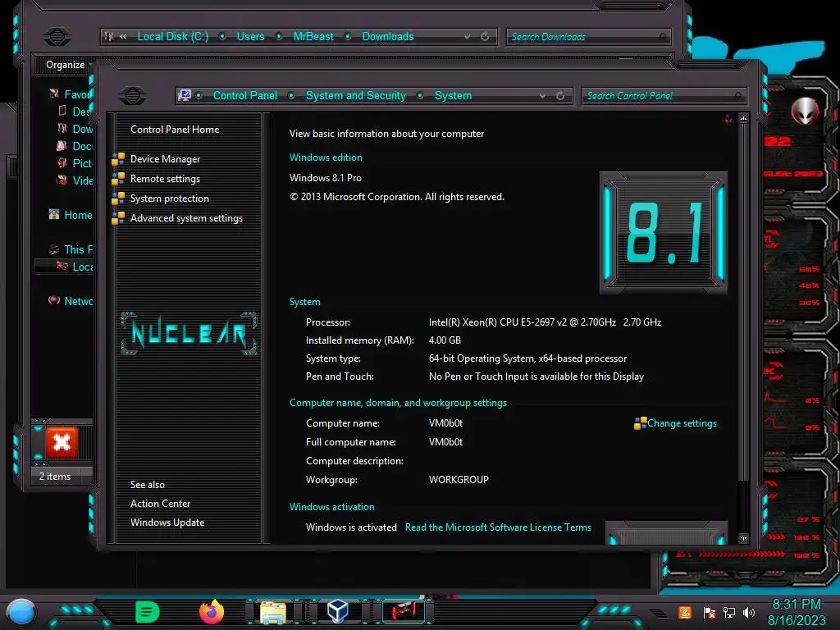
Task: Open the Organize menu in Explorer
Action: point(68,65)
